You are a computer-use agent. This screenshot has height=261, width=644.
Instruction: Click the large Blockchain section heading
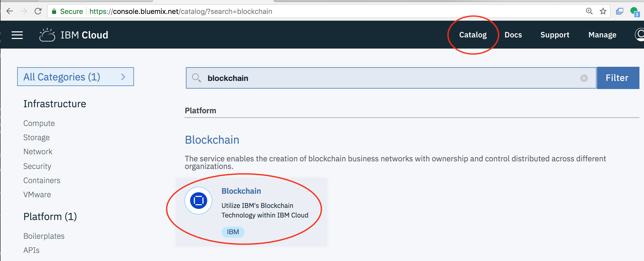tap(212, 140)
